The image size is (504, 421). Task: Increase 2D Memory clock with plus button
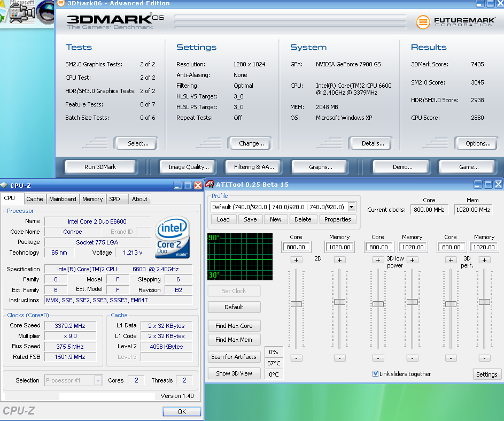pyautogui.click(x=340, y=260)
